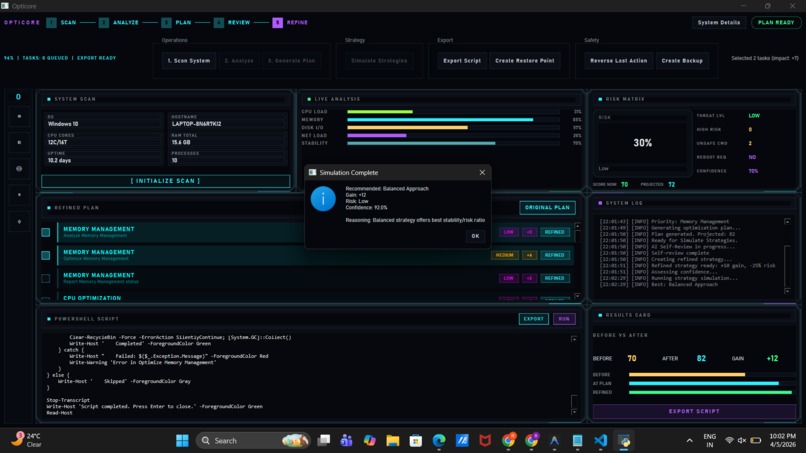Viewport: 806px width, 453px height.
Task: Click the Wi-Fi network tray icon
Action: (x=729, y=440)
